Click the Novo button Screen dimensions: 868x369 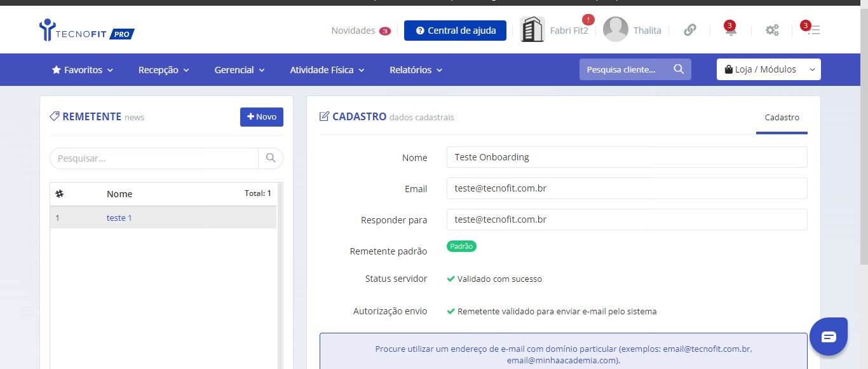262,117
